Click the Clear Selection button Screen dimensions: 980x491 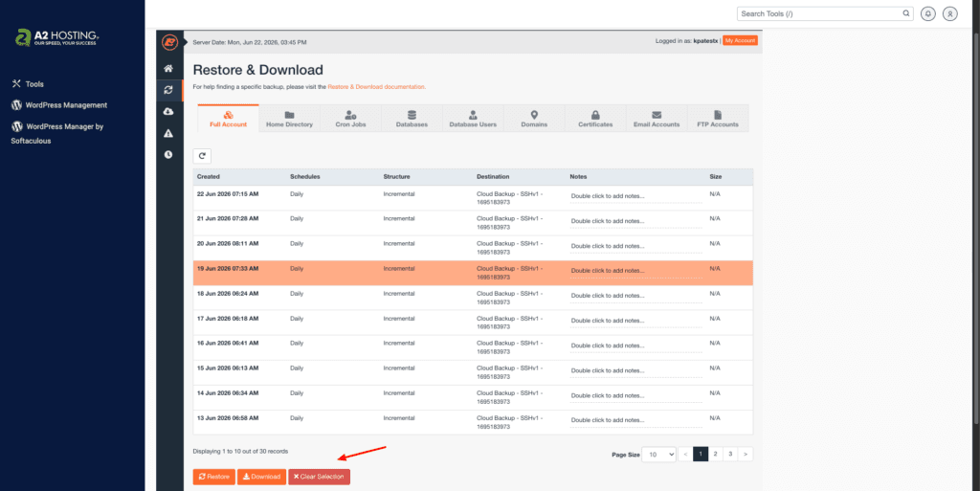[x=319, y=477]
